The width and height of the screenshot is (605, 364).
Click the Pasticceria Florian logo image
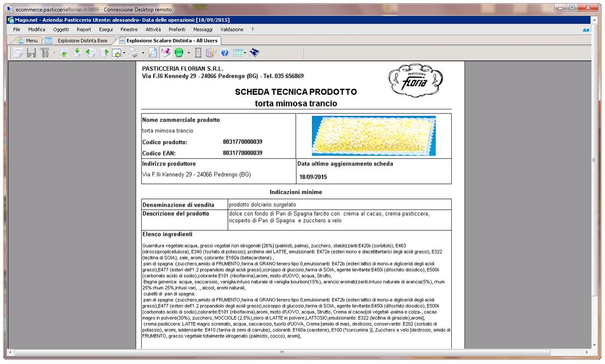pyautogui.click(x=415, y=81)
